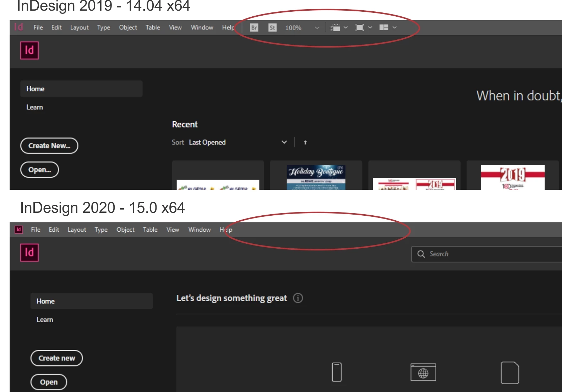Image resolution: width=562 pixels, height=392 pixels.
Task: Choose the mobile phone document preset icon
Action: (337, 372)
